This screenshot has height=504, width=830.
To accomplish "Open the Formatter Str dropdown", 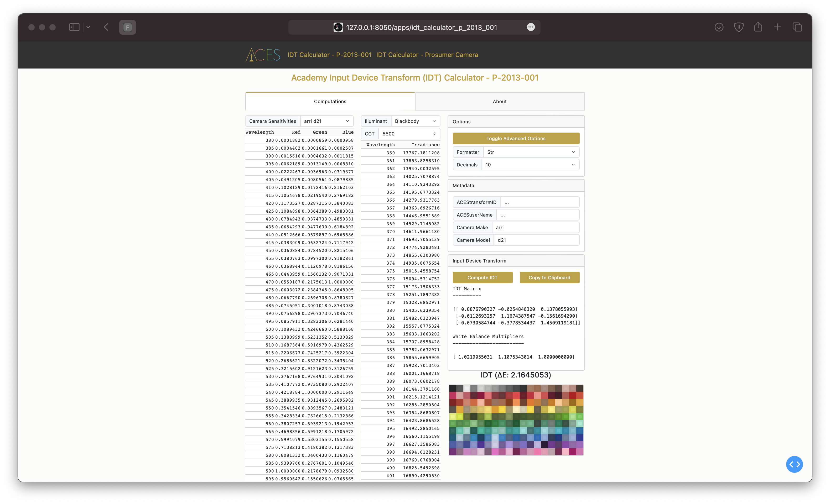I will [x=531, y=152].
